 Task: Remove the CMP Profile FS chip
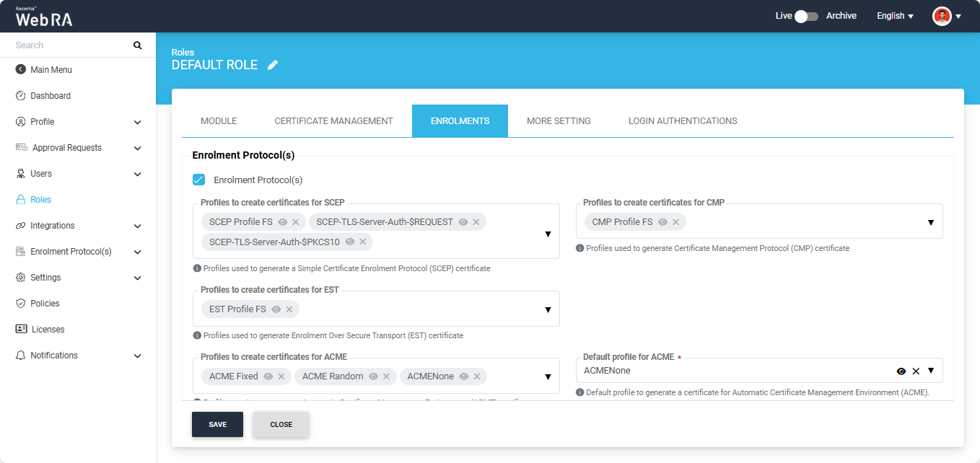[675, 222]
